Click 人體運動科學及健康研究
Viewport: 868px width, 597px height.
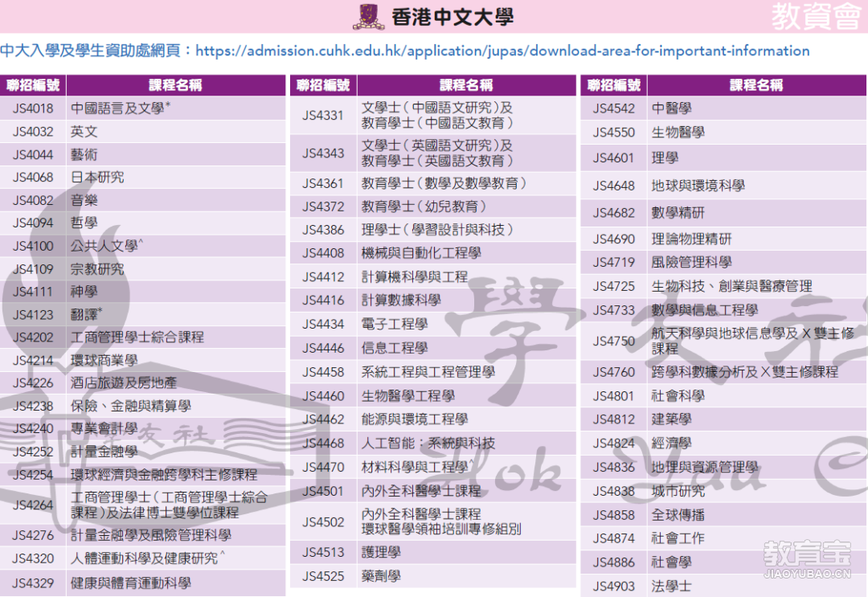click(x=144, y=558)
